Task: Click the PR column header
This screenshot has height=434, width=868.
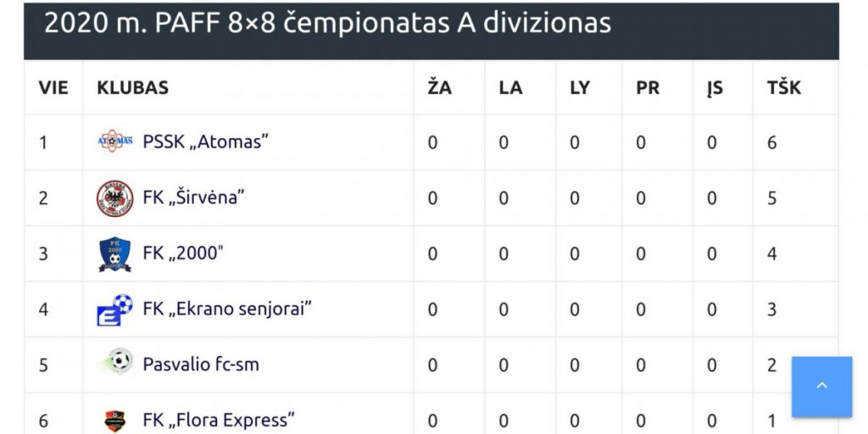Action: pyautogui.click(x=648, y=87)
